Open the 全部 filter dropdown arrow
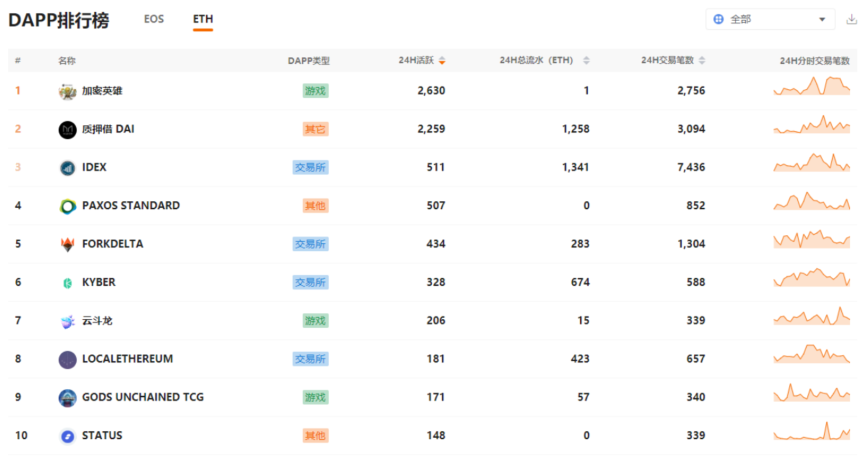The width and height of the screenshot is (864, 462). 822,19
